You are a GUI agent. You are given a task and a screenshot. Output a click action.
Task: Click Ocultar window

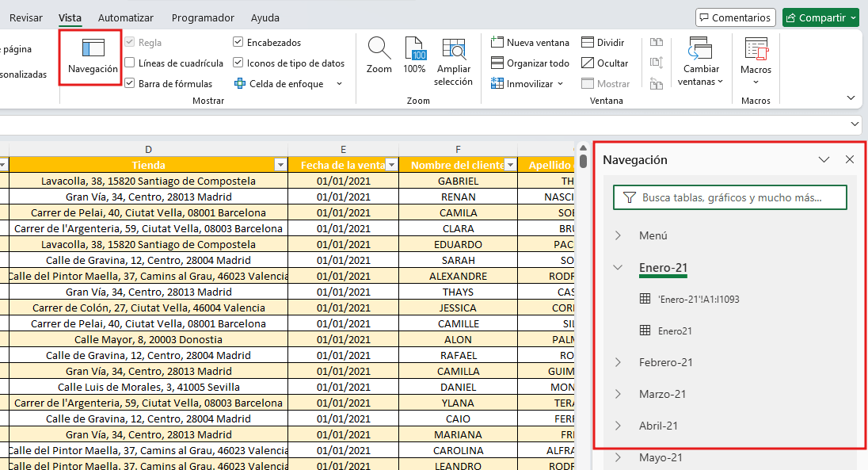click(x=604, y=63)
